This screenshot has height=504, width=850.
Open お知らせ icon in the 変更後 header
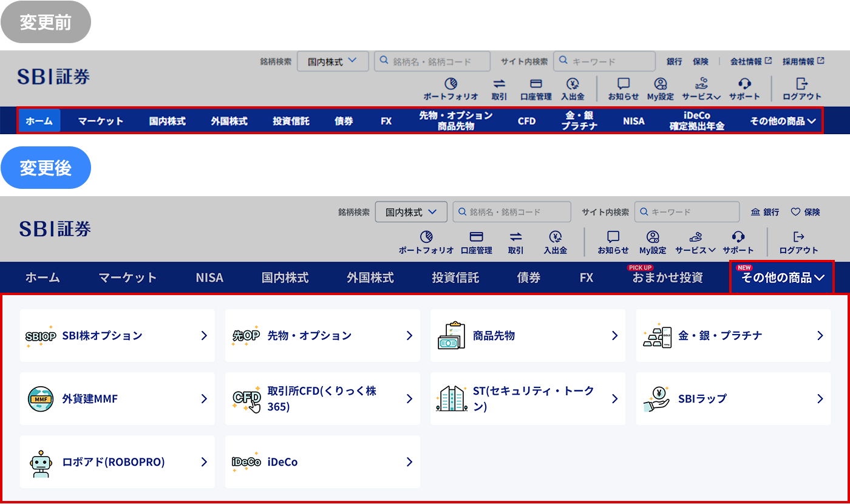tap(613, 237)
